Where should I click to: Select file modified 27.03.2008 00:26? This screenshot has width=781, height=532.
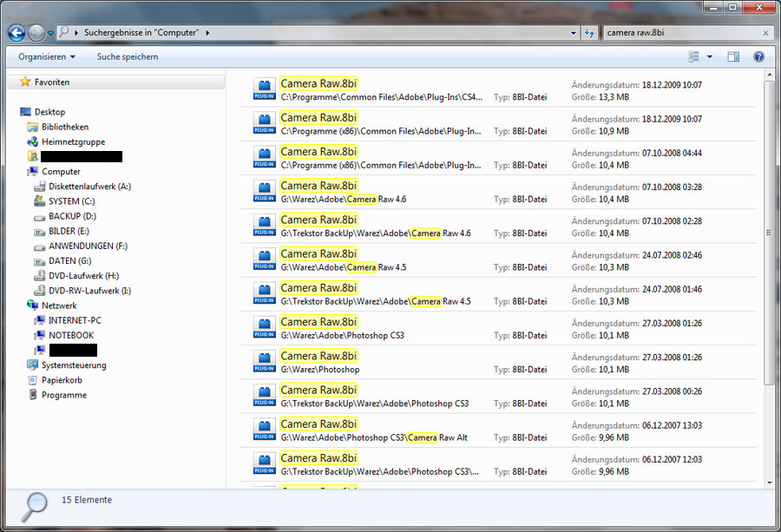click(x=498, y=396)
